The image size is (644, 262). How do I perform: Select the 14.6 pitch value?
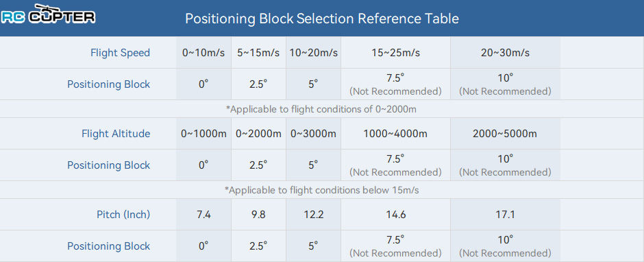[395, 215]
